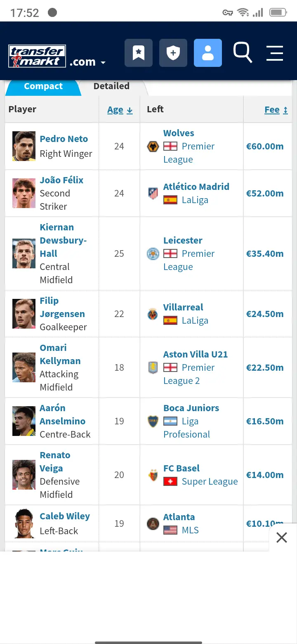Open the bookmark watchlist icon
Viewport: 297px width, 644px height.
coord(139,53)
